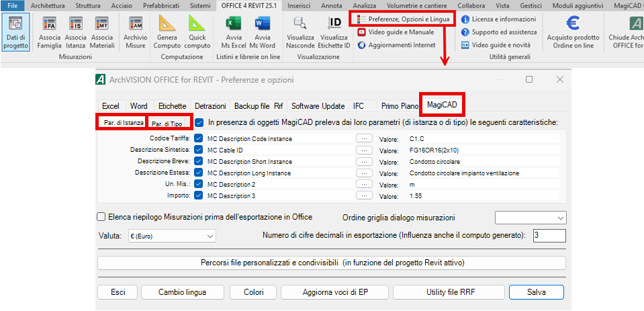This screenshot has height=311, width=644.
Task: Open Gestisci ribbon tab
Action: click(531, 6)
